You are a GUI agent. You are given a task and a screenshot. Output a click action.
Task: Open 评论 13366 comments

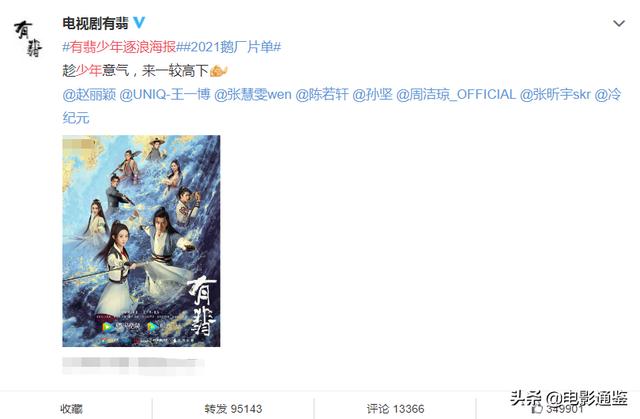pyautogui.click(x=395, y=408)
